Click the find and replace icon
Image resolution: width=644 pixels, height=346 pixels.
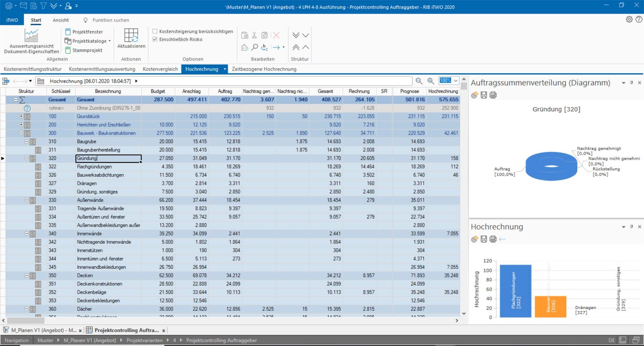(x=265, y=47)
